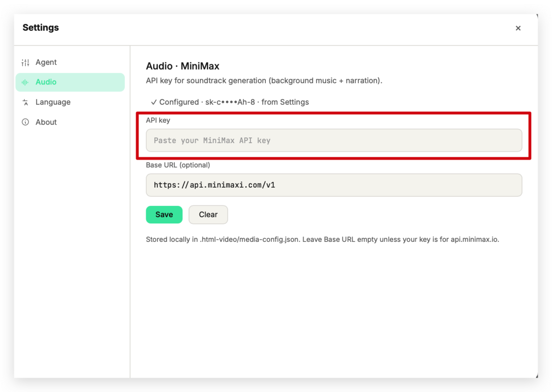Focus the MiniMax API key field
The width and height of the screenshot is (552, 392).
coord(334,141)
